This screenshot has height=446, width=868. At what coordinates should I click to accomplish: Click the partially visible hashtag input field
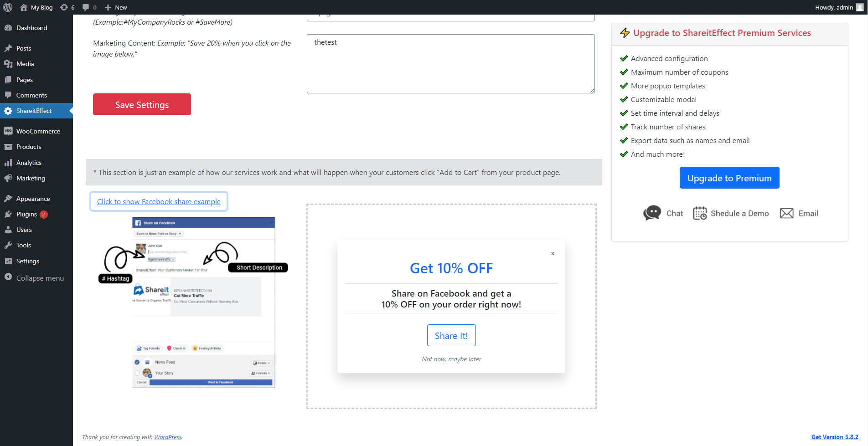click(451, 18)
